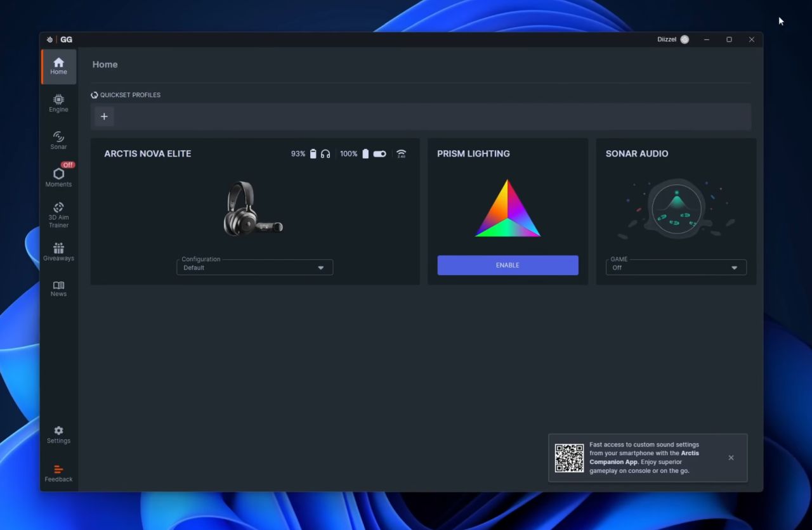Viewport: 812px width, 530px height.
Task: Click the Sonar Audio illustration
Action: 676,209
